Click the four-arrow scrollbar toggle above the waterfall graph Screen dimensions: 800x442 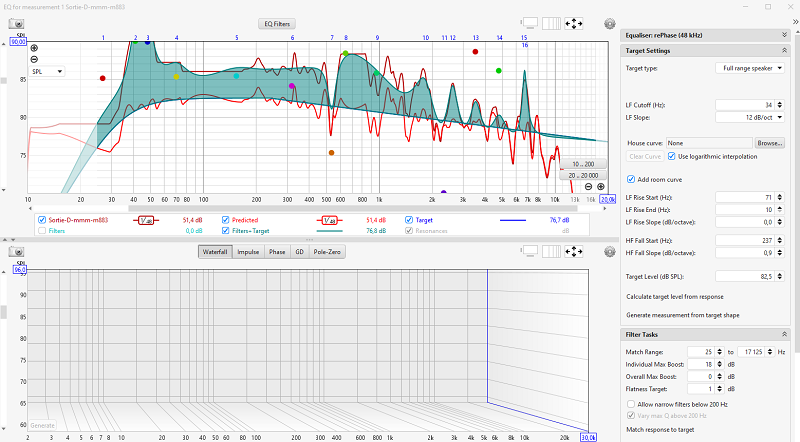tap(573, 252)
